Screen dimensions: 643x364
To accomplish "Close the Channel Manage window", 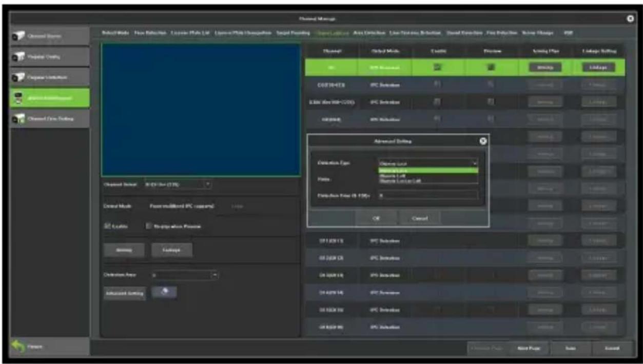I will point(630,18).
